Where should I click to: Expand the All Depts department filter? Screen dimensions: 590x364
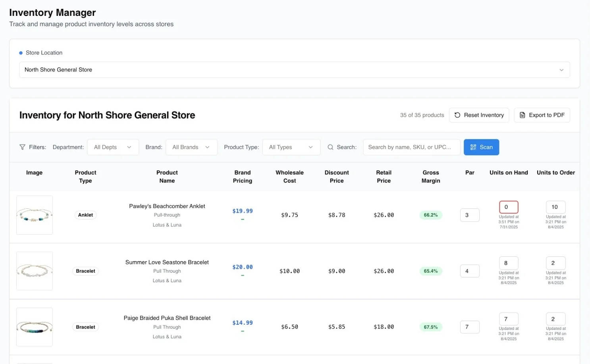pyautogui.click(x=113, y=147)
